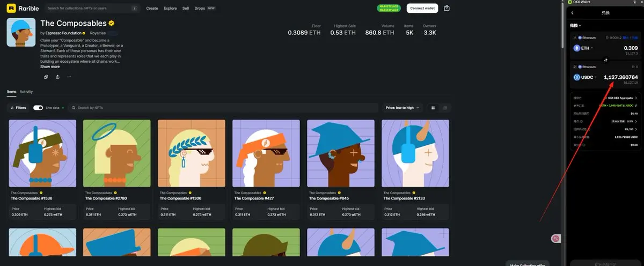Click the OKX Wallet title bar icon
The height and width of the screenshot is (266, 644).
point(570,2)
